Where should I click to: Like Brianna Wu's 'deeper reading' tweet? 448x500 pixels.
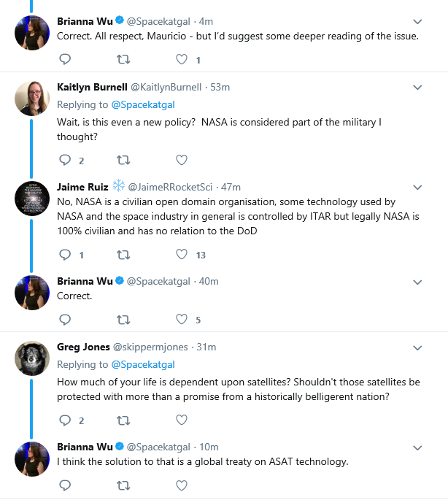click(x=182, y=59)
